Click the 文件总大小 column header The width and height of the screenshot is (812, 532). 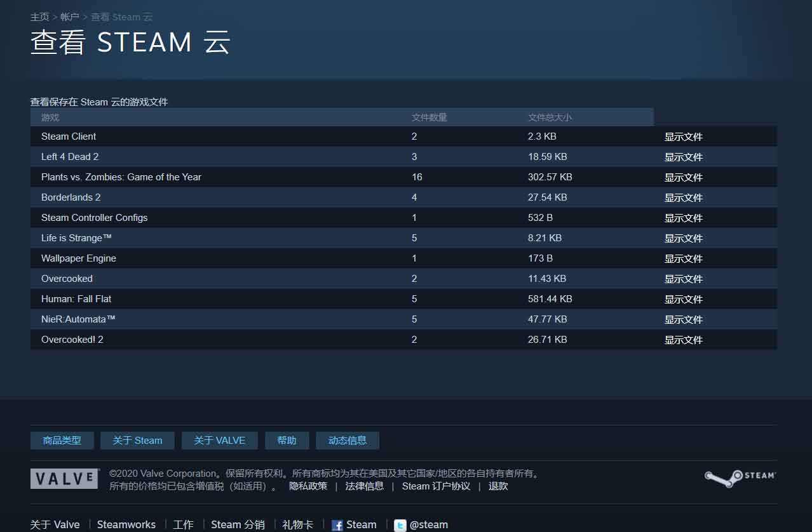(550, 117)
